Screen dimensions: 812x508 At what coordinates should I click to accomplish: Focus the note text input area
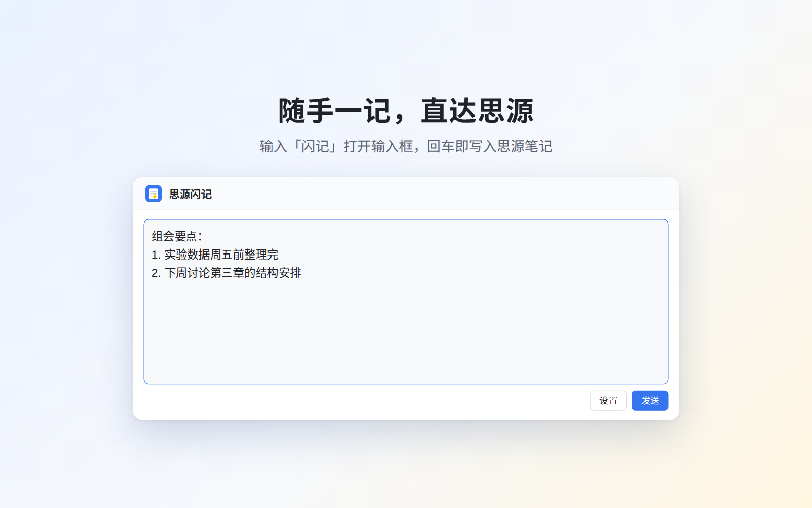(x=405, y=301)
